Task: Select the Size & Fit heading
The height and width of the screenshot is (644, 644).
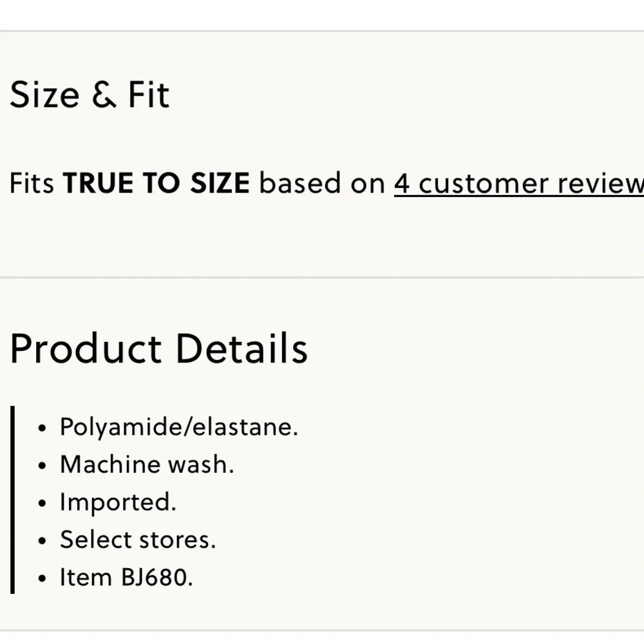Action: click(90, 95)
